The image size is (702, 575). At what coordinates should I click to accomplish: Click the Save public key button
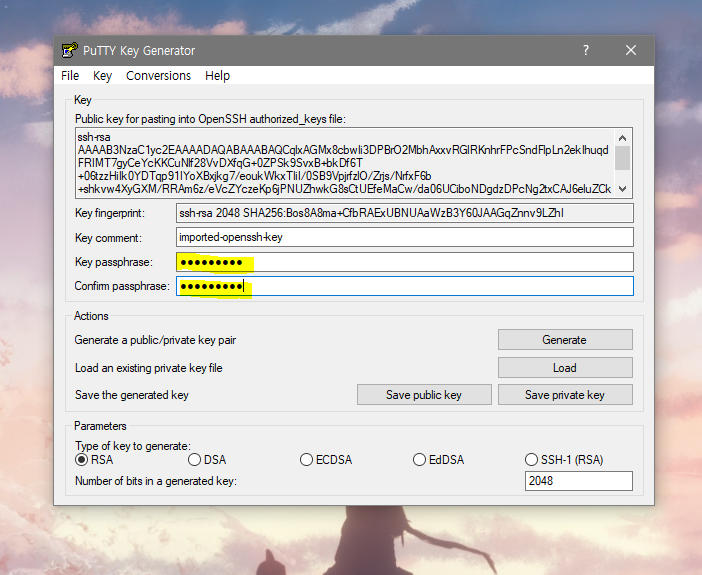click(424, 395)
